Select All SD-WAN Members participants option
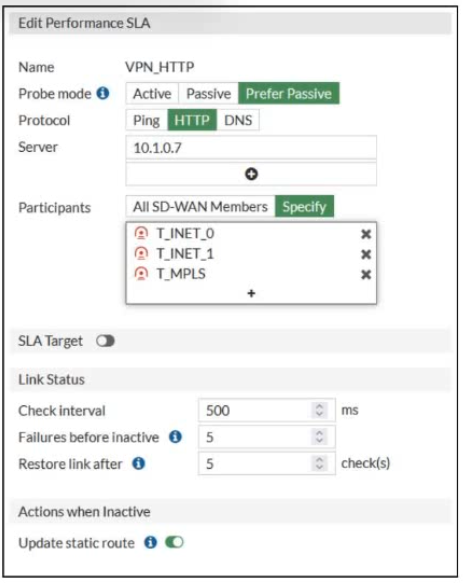Screen dimensions: 463x584 (200, 206)
